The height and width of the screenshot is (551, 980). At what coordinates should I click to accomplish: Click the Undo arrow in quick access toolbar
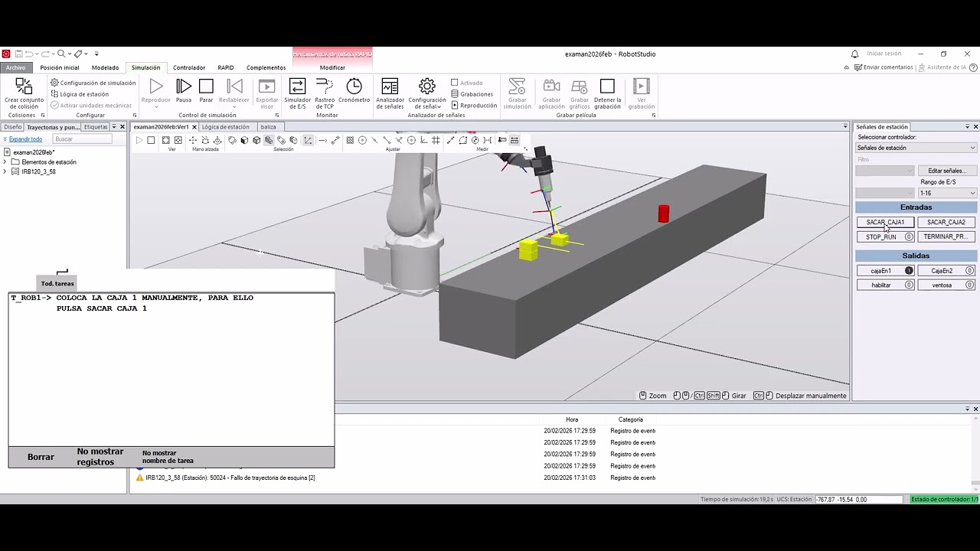point(29,54)
